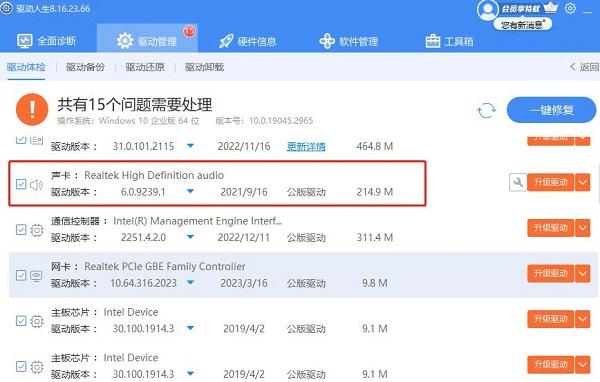The height and width of the screenshot is (382, 600).
Task: Expand 升级驱动 arrow of Intel Device row above the bottom one
Action: (x=582, y=319)
